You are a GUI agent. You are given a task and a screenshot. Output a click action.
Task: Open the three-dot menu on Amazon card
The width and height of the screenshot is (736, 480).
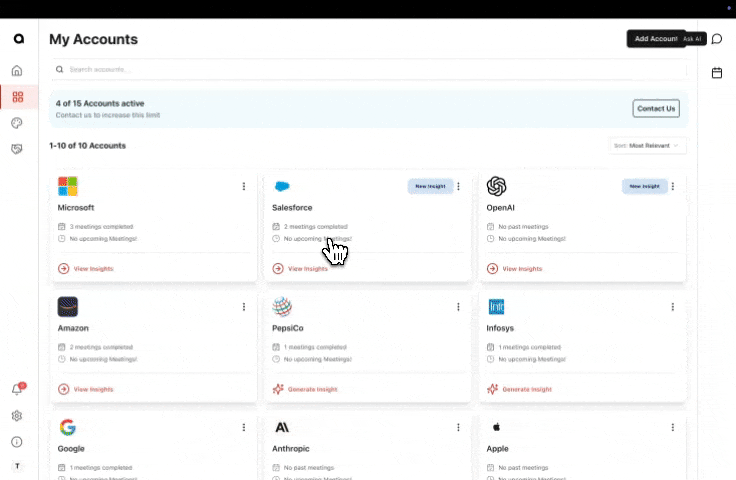click(244, 307)
